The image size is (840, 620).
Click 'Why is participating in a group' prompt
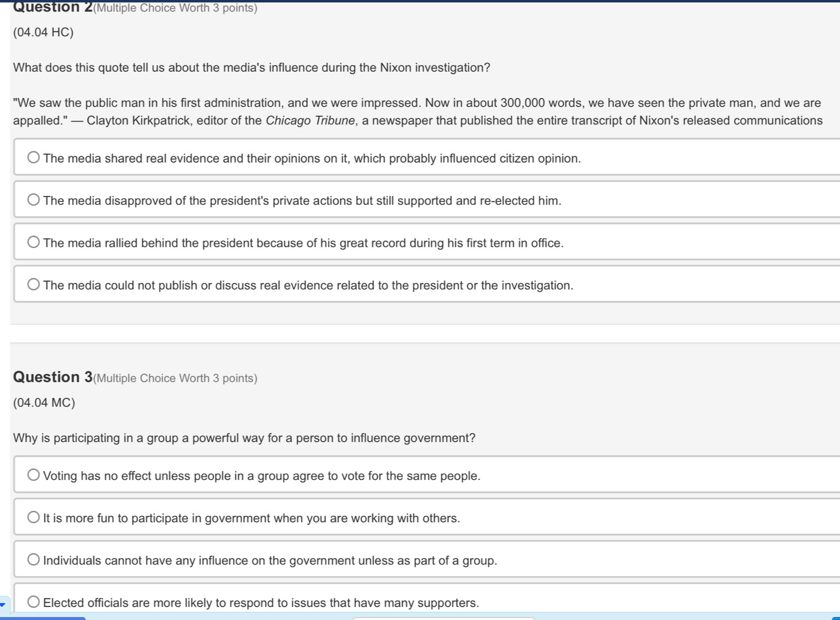pos(244,438)
